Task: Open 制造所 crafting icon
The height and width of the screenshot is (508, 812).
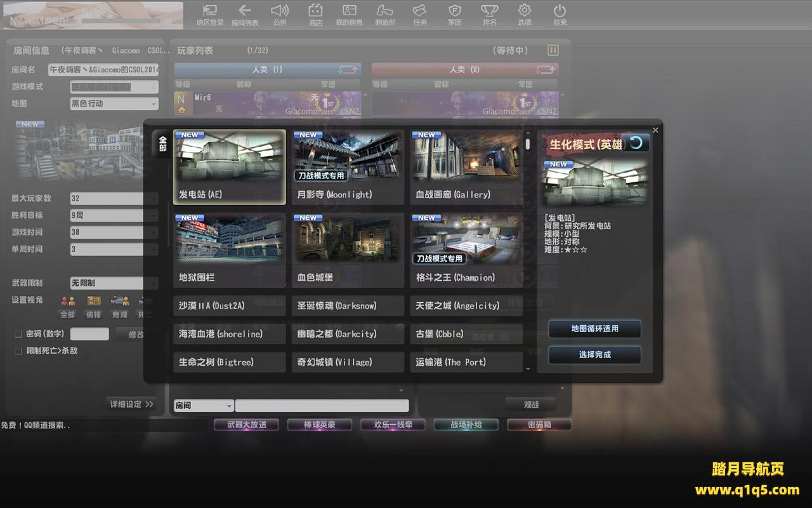Action: tap(384, 11)
